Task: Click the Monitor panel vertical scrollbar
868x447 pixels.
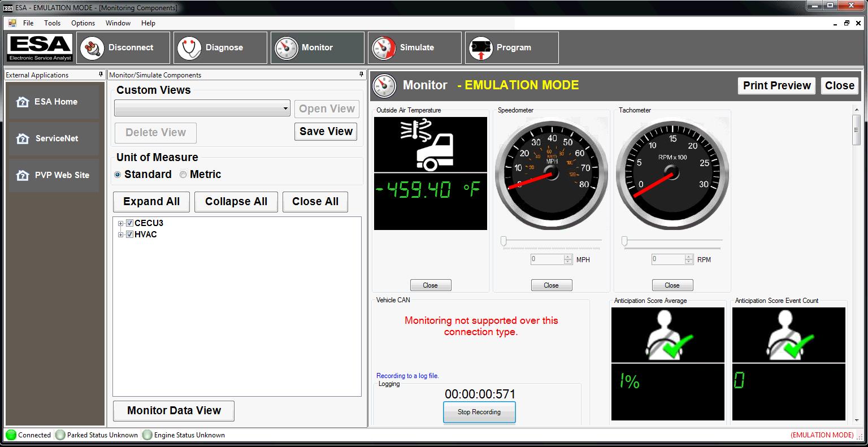Action: click(x=857, y=266)
